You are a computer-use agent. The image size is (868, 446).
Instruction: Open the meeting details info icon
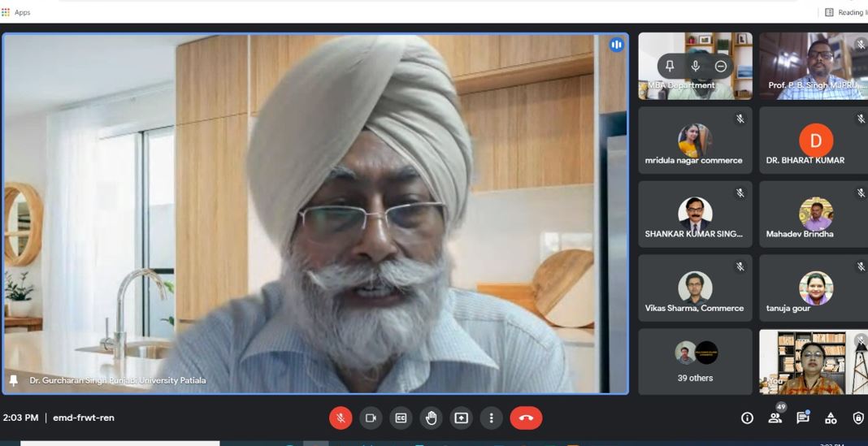(747, 418)
